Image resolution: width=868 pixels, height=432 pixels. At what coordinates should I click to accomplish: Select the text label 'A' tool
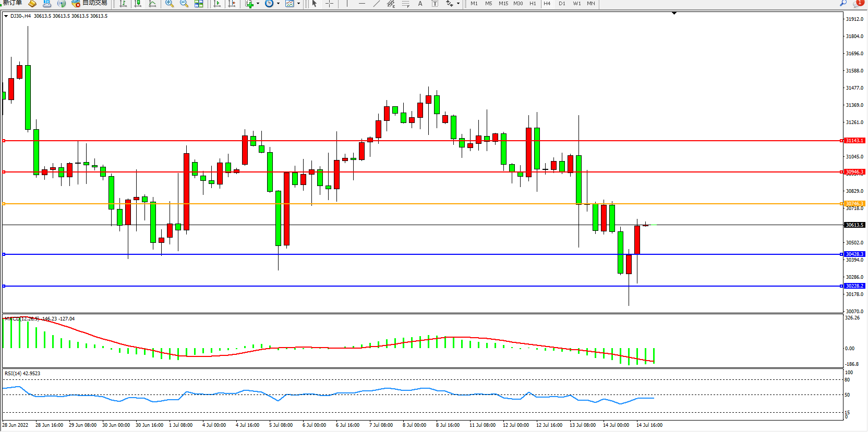coord(420,4)
